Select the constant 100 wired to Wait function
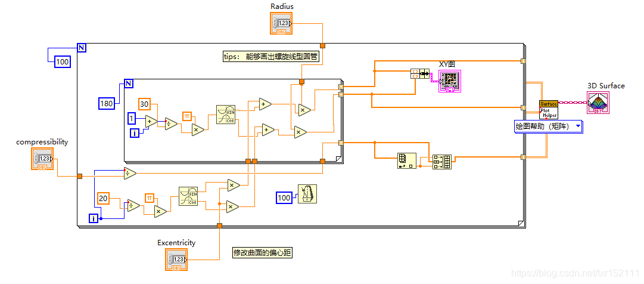The height and width of the screenshot is (284, 644). 284,197
